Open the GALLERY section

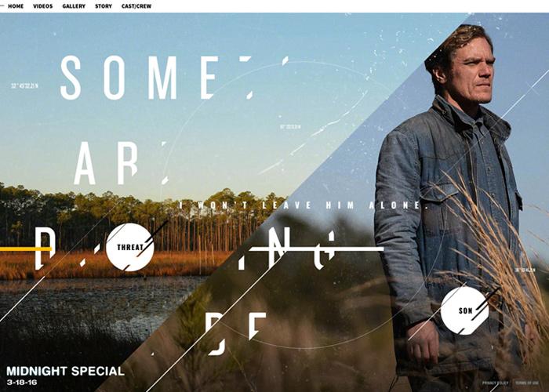(x=74, y=6)
